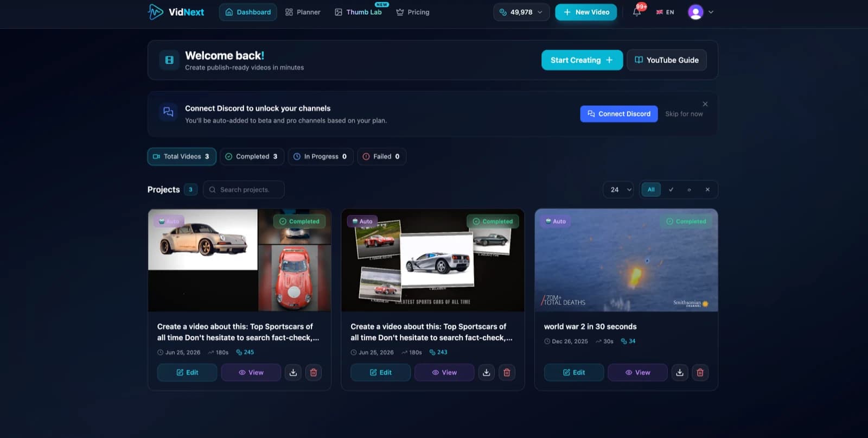Click the Completed badge on first project
Screen dimensions: 868x438
(x=299, y=221)
